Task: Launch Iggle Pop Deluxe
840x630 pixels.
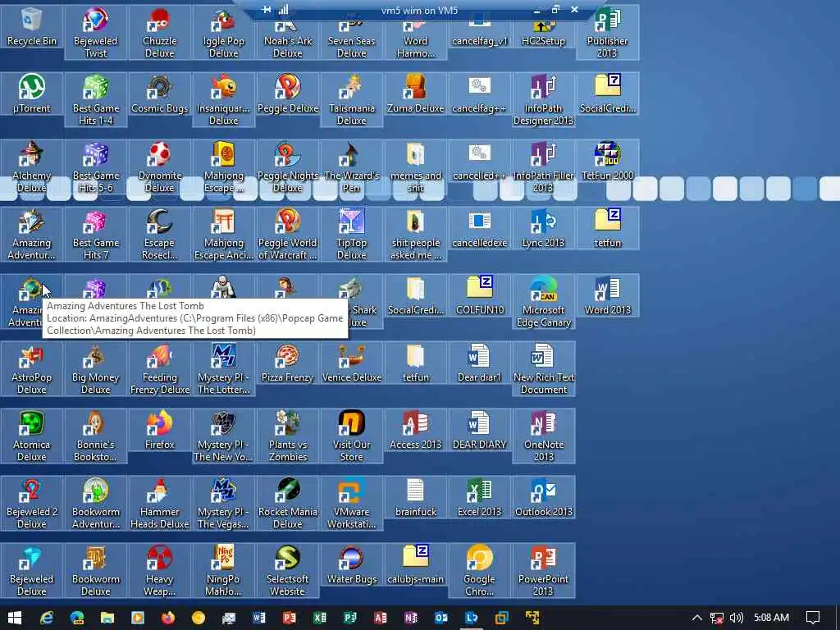Action: [x=223, y=32]
